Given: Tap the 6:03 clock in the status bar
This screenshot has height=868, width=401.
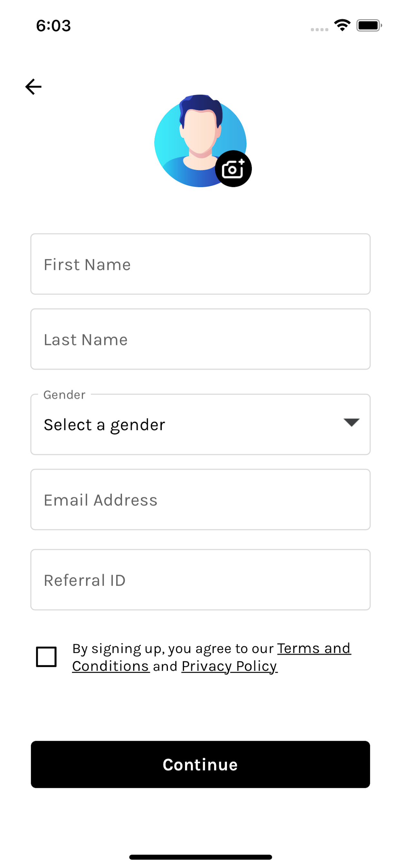Looking at the screenshot, I should [54, 26].
